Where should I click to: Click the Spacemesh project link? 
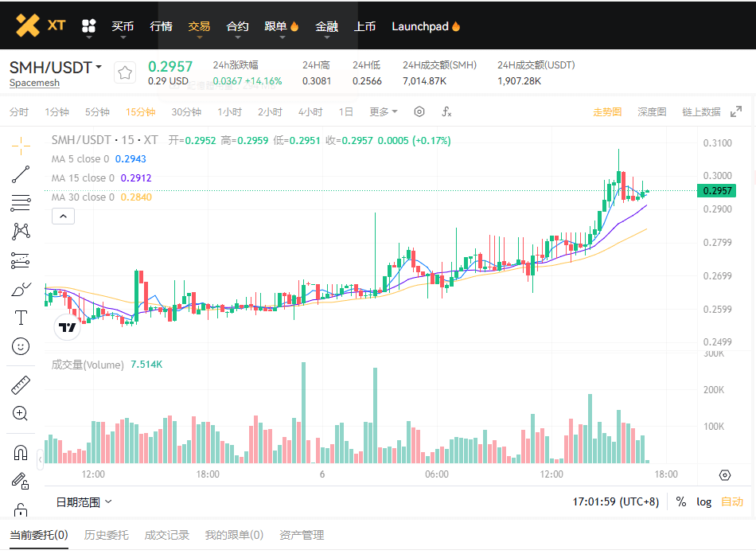coord(34,83)
